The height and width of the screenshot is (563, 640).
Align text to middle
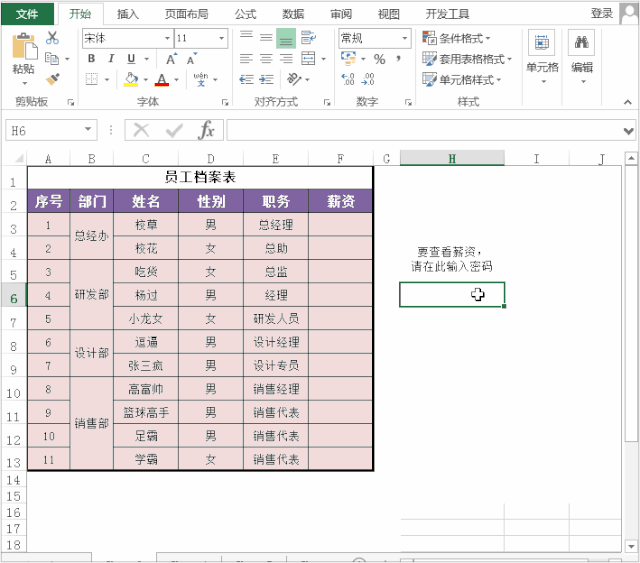266,38
